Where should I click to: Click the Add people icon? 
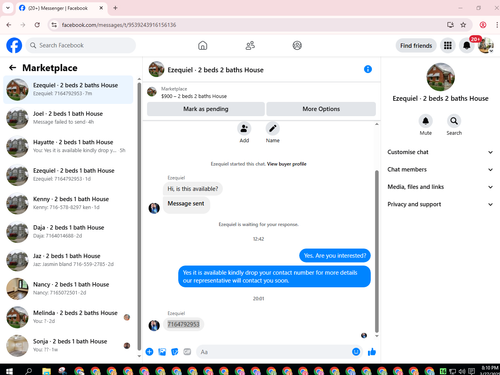(x=244, y=128)
